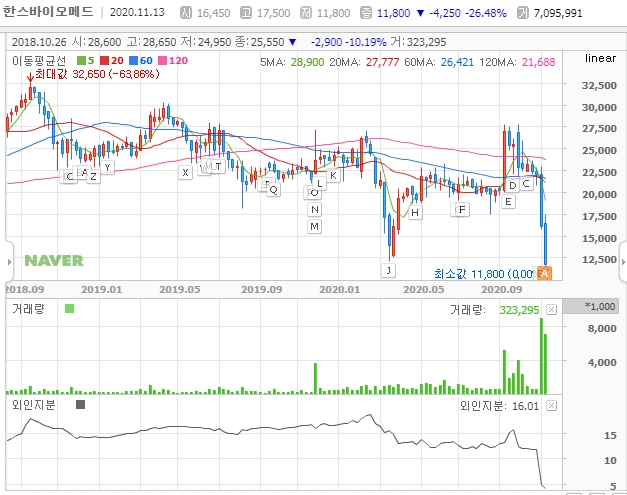Screen dimensions: 627x495
Task: Click the date 2020.11.13 in the header
Action: point(137,12)
